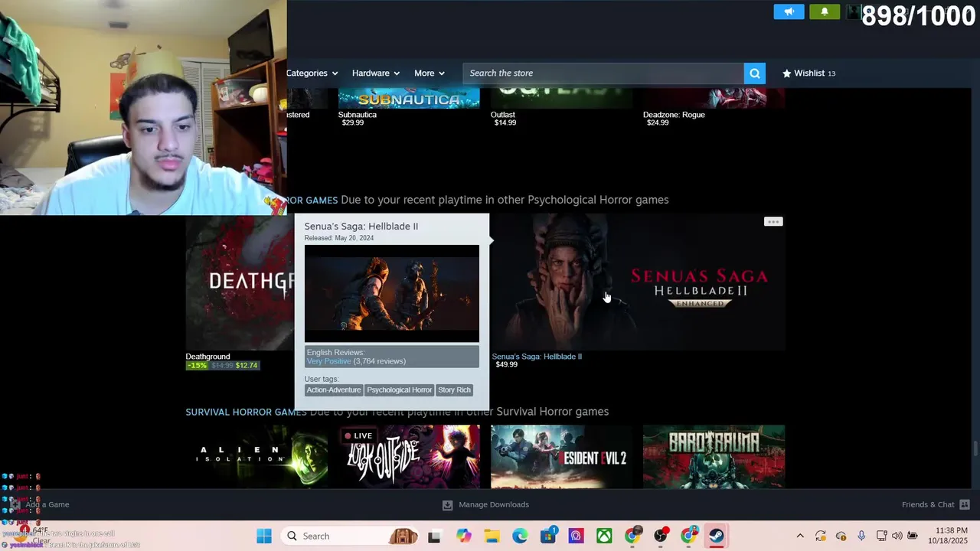
Task: Open the Steam account avatar
Action: pyautogui.click(x=854, y=11)
